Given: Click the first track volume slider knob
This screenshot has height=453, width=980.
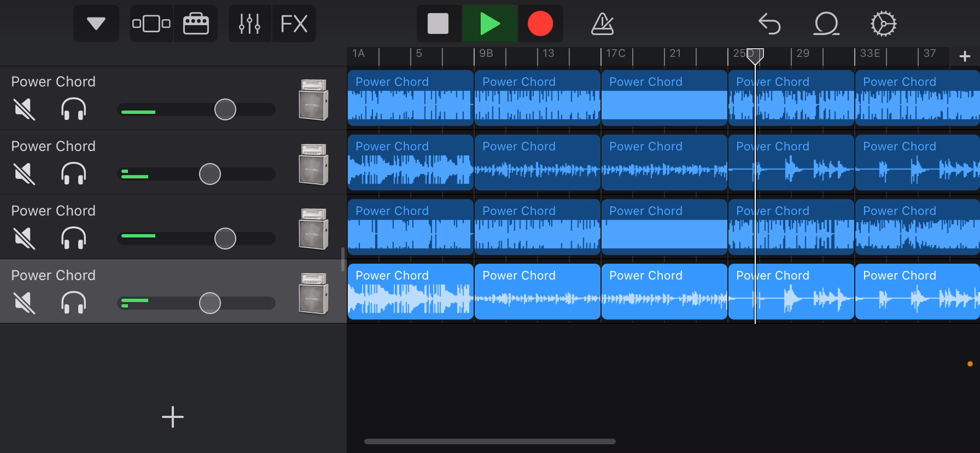Looking at the screenshot, I should (225, 109).
